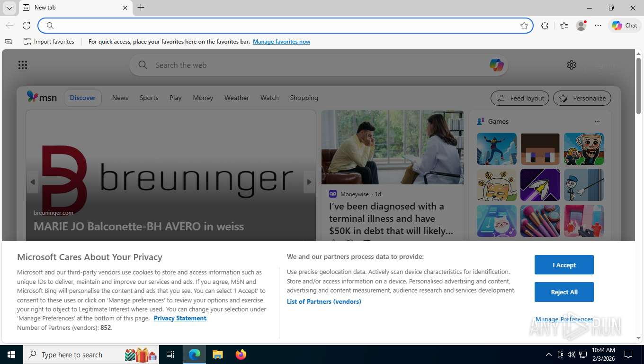Click the favorites bar toggle icon

tap(9, 42)
